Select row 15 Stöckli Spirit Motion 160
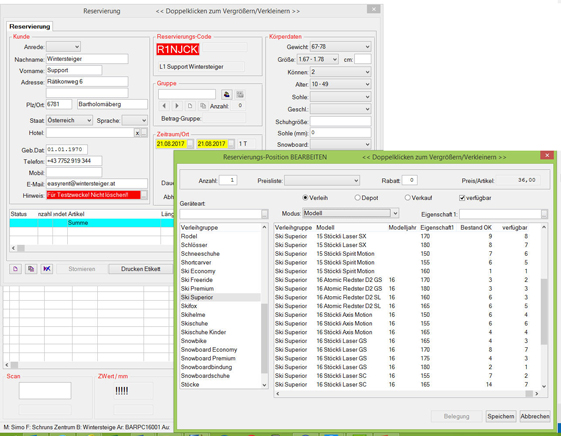561x436 pixels. coord(407,271)
